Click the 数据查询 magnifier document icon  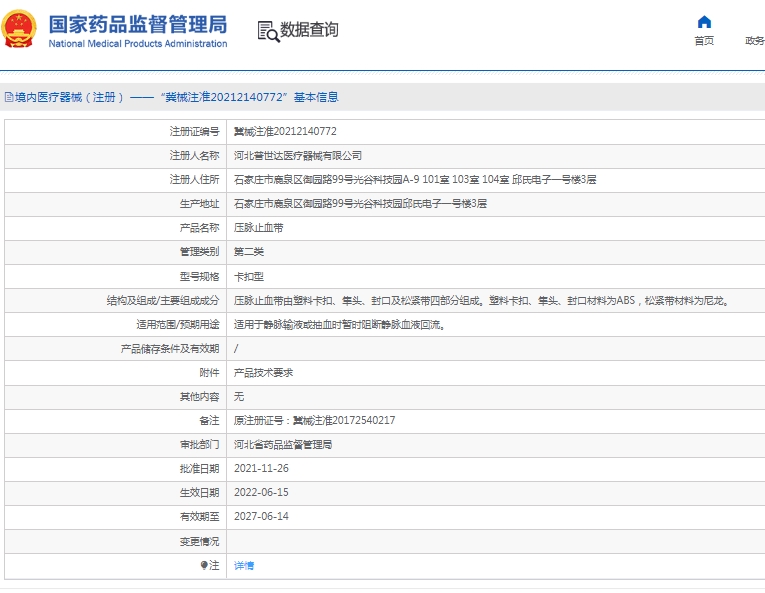tap(268, 31)
